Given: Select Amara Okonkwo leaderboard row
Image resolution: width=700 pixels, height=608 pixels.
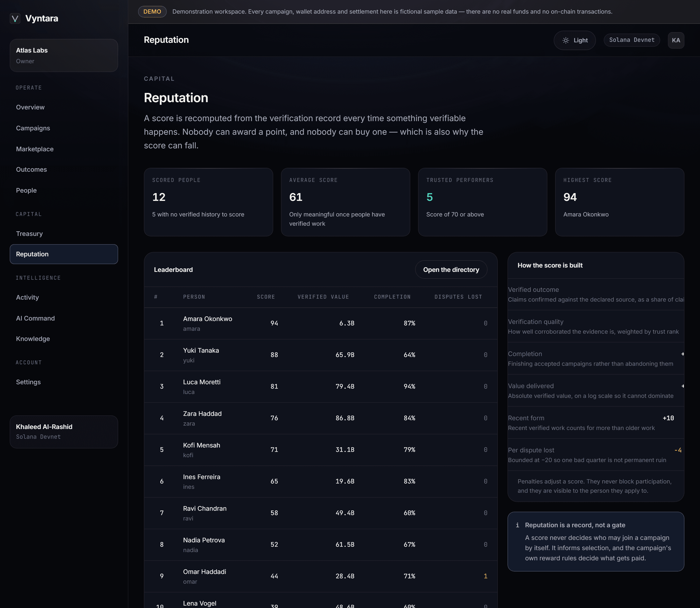Looking at the screenshot, I should tap(321, 323).
